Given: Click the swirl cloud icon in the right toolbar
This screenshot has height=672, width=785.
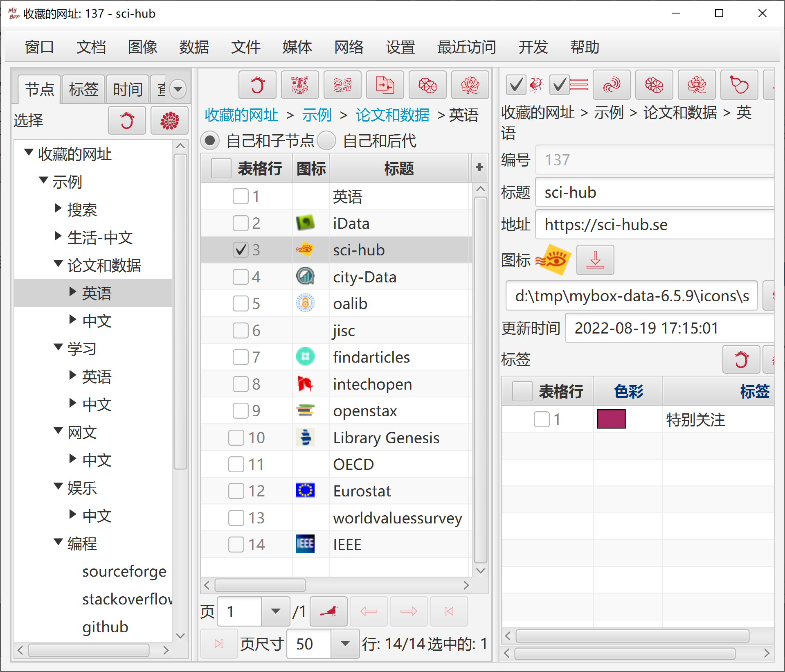Looking at the screenshot, I should (612, 85).
